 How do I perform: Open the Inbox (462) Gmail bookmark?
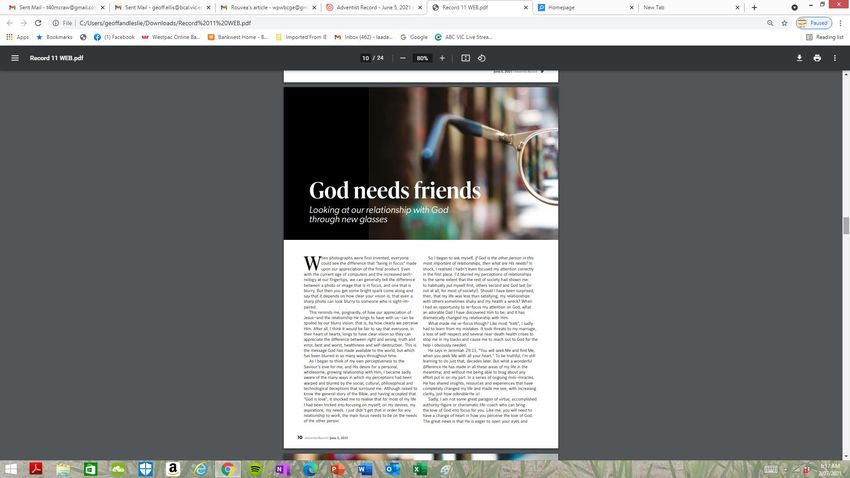(x=363, y=37)
